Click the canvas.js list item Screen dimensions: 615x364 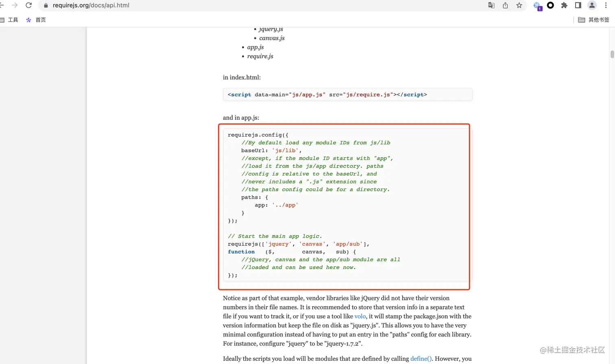coord(272,38)
